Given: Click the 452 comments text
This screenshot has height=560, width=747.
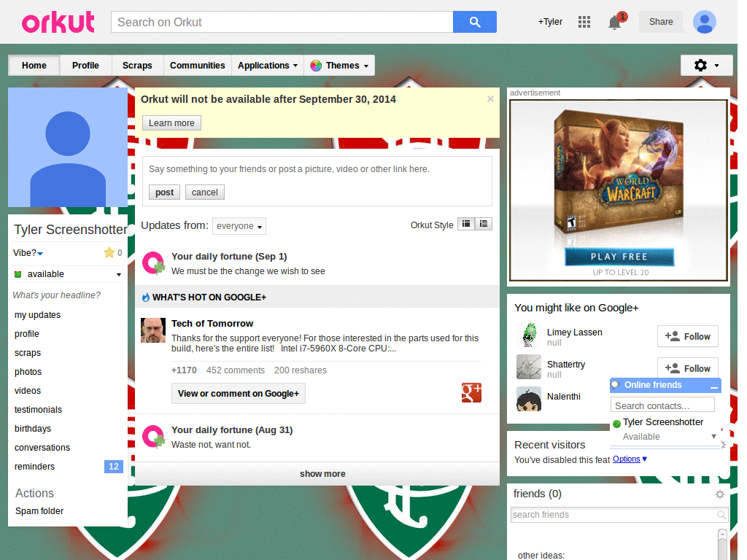Looking at the screenshot, I should 236,370.
